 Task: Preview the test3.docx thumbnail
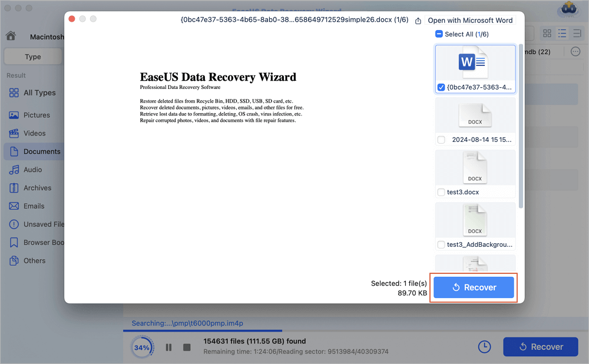coord(475,168)
